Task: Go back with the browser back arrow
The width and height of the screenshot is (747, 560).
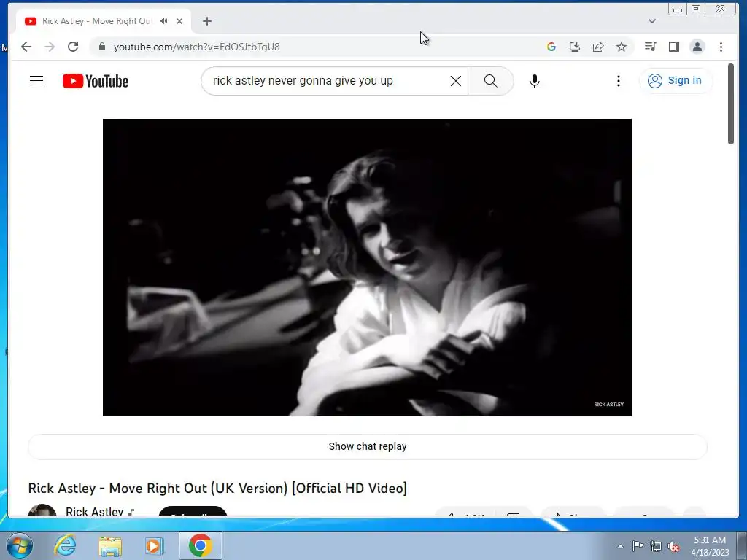Action: [x=26, y=47]
